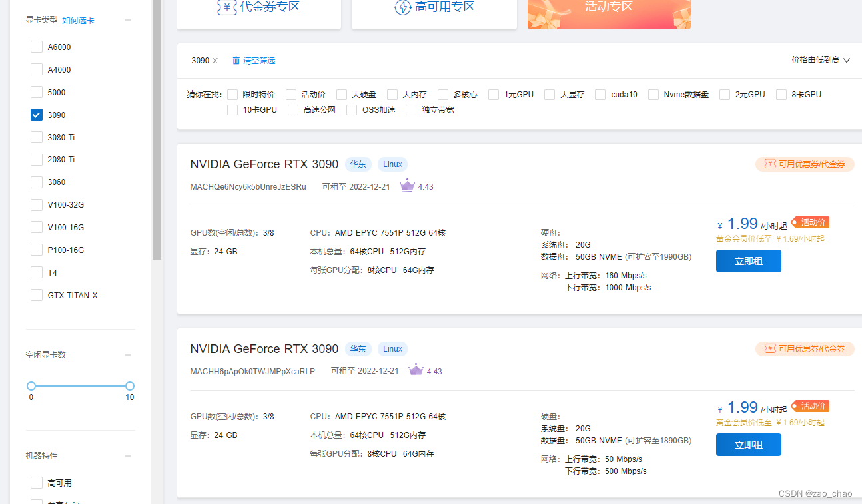Check the 3080 Ti GPU type
Image resolution: width=862 pixels, height=504 pixels.
click(x=37, y=138)
